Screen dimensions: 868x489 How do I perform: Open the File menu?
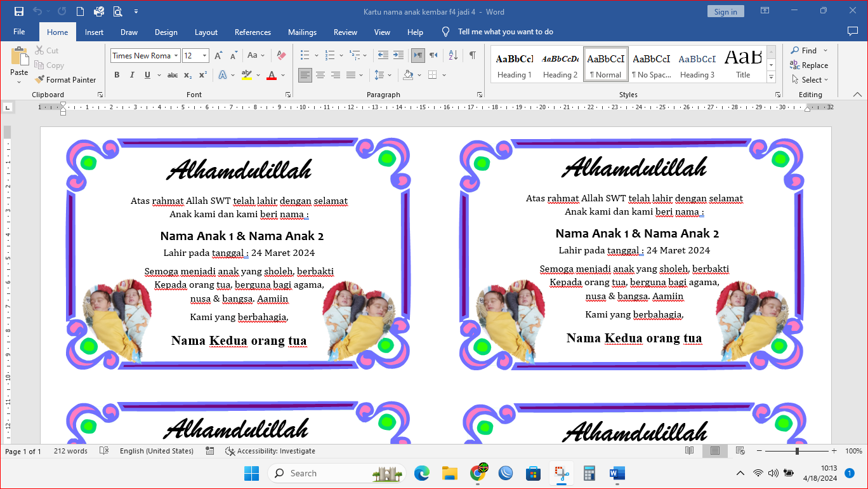19,32
